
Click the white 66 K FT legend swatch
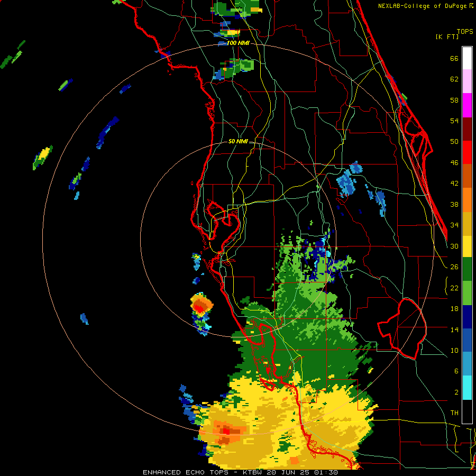(467, 58)
